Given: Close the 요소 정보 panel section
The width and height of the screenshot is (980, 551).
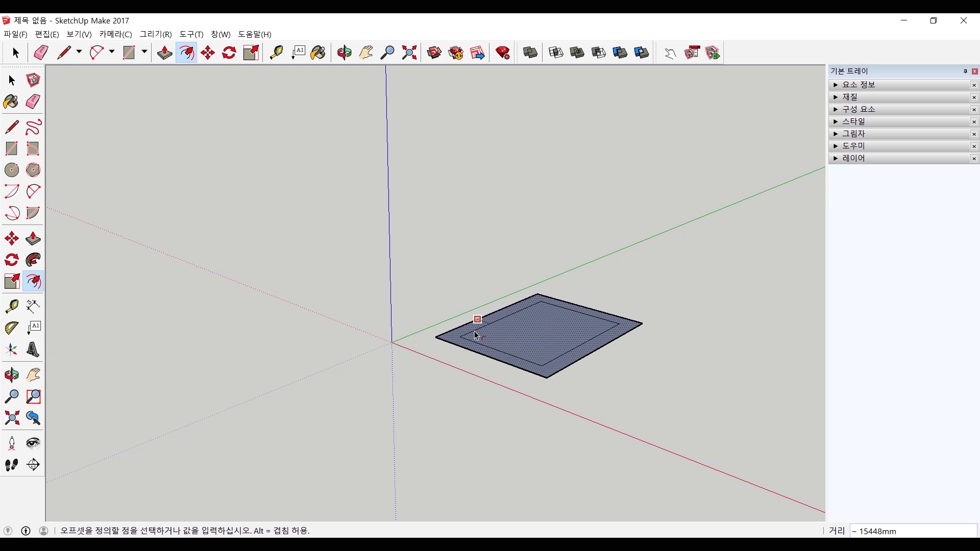Looking at the screenshot, I should (x=974, y=85).
